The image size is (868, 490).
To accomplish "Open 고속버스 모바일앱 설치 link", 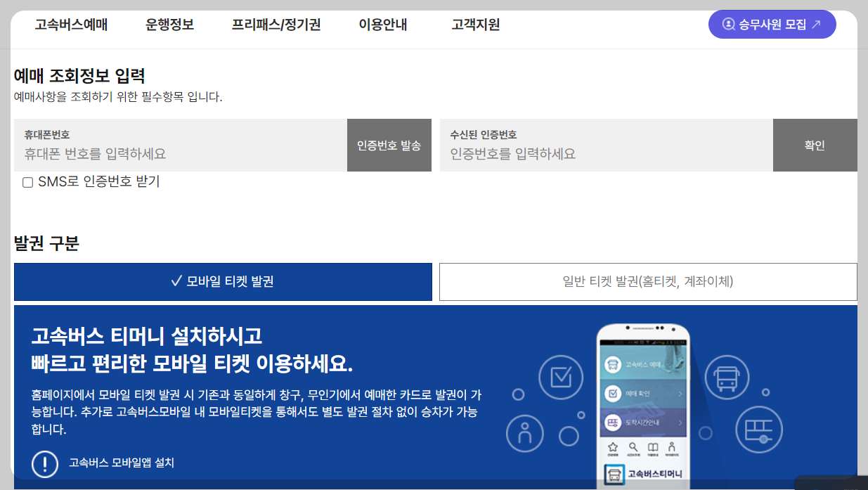I will pos(121,463).
